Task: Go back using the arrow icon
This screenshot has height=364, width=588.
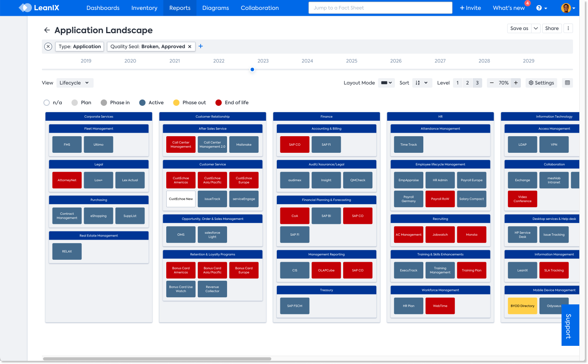Action: pos(47,30)
